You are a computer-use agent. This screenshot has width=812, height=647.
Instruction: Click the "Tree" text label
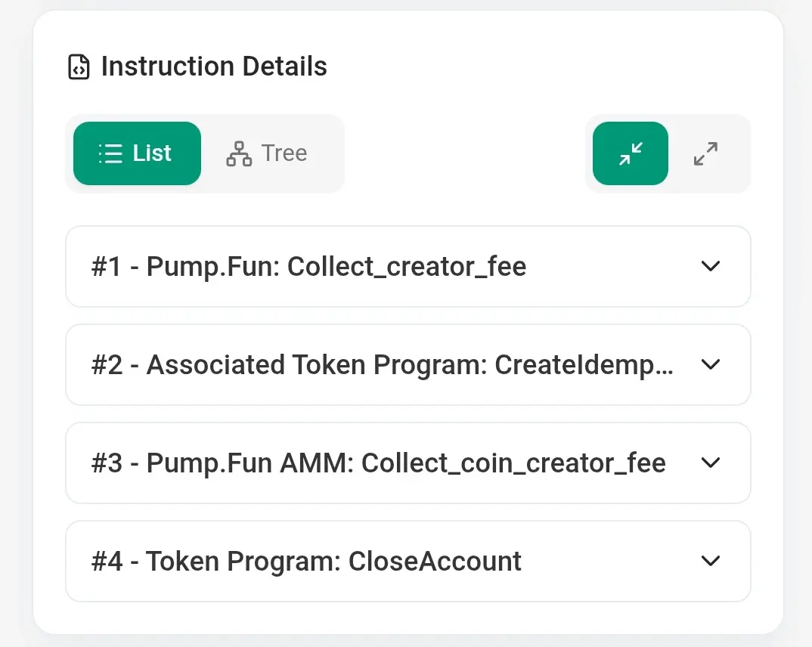pyautogui.click(x=284, y=153)
